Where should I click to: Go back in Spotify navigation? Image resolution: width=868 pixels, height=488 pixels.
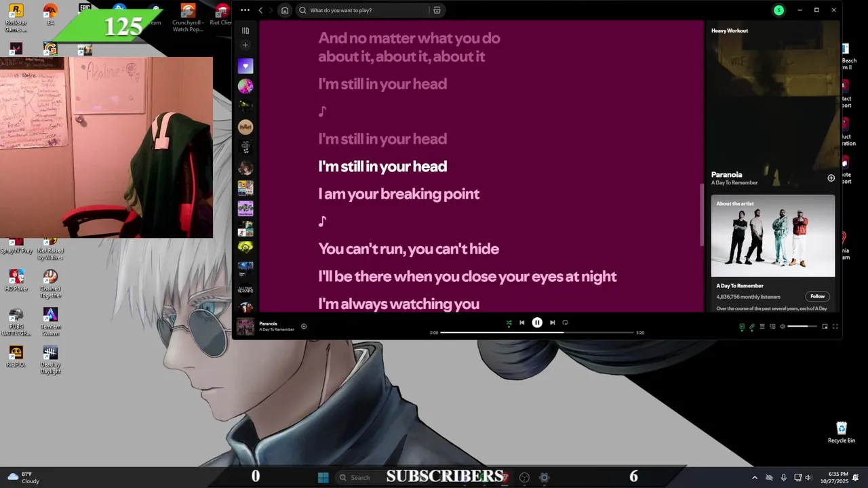point(260,10)
